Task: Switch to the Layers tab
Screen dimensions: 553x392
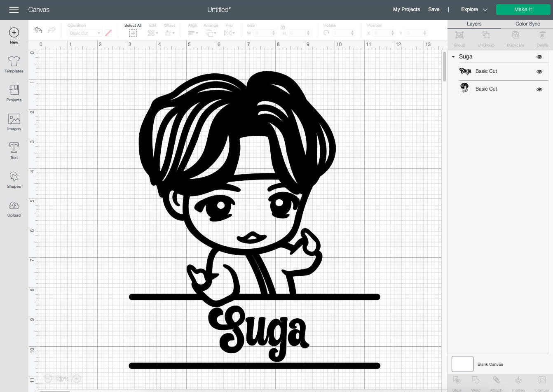Action: (x=474, y=24)
